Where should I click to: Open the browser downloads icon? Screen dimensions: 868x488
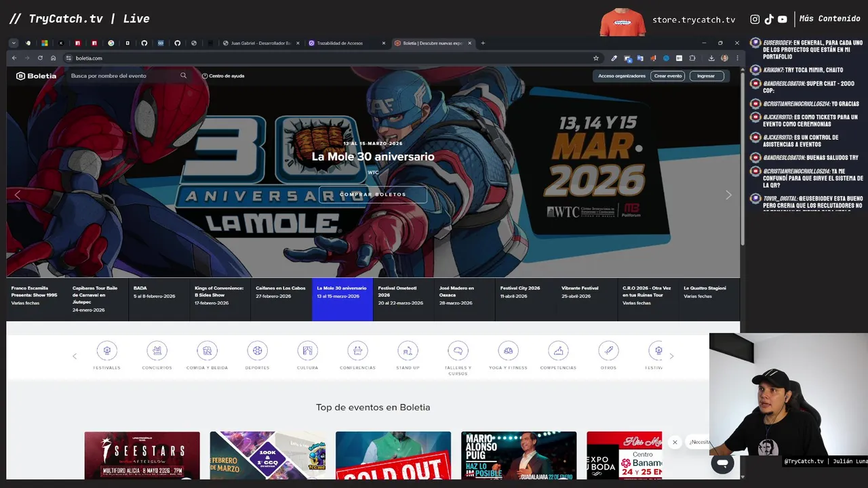[711, 58]
